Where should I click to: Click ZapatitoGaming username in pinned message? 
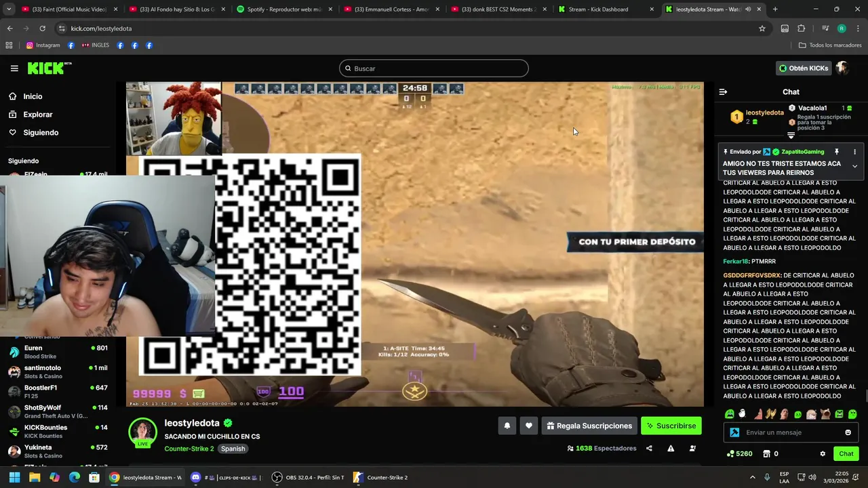803,152
